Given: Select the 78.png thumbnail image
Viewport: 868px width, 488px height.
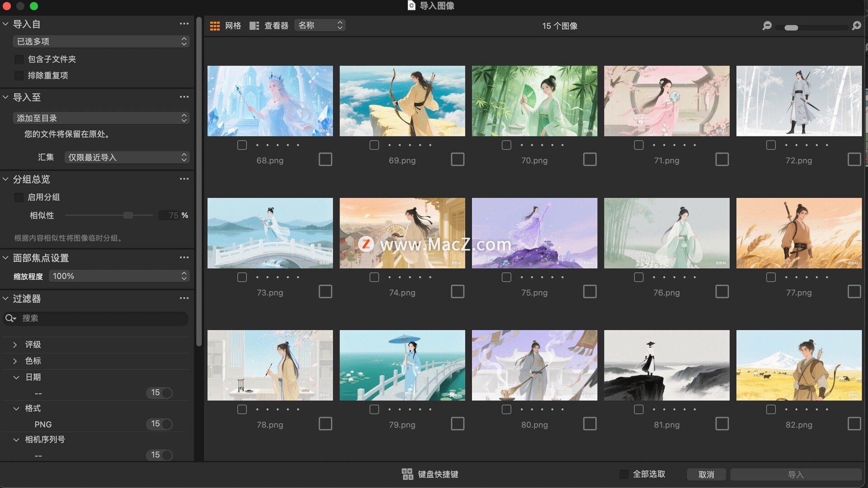Looking at the screenshot, I should (x=270, y=365).
